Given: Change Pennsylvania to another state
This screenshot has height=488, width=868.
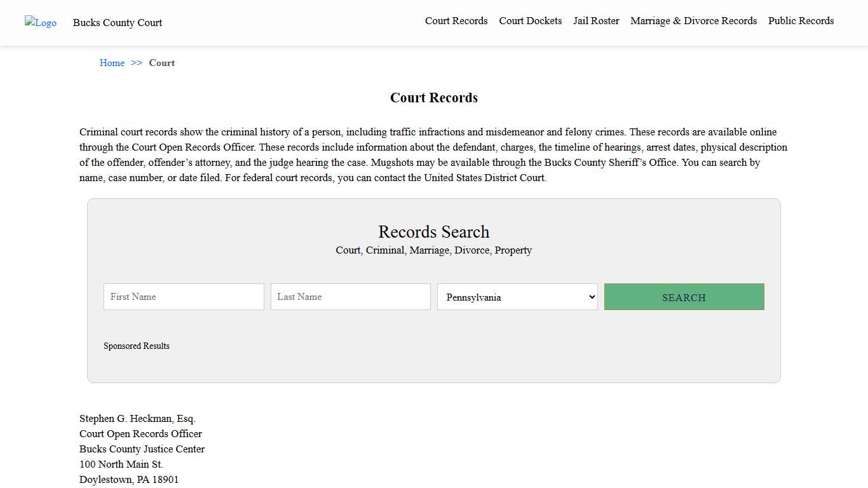Looking at the screenshot, I should (x=517, y=297).
